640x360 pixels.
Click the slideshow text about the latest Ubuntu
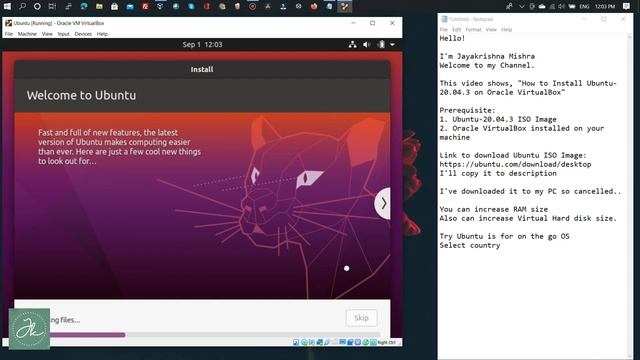pos(119,147)
